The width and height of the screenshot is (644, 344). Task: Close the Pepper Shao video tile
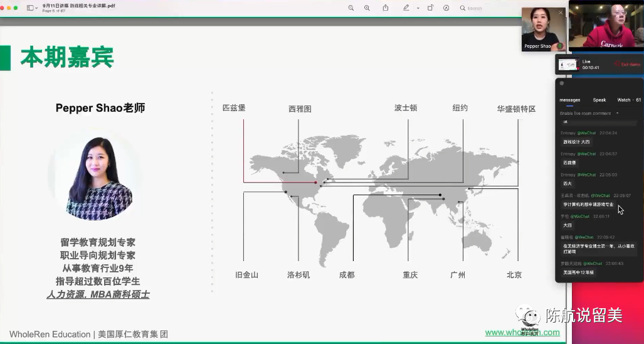pos(561,12)
